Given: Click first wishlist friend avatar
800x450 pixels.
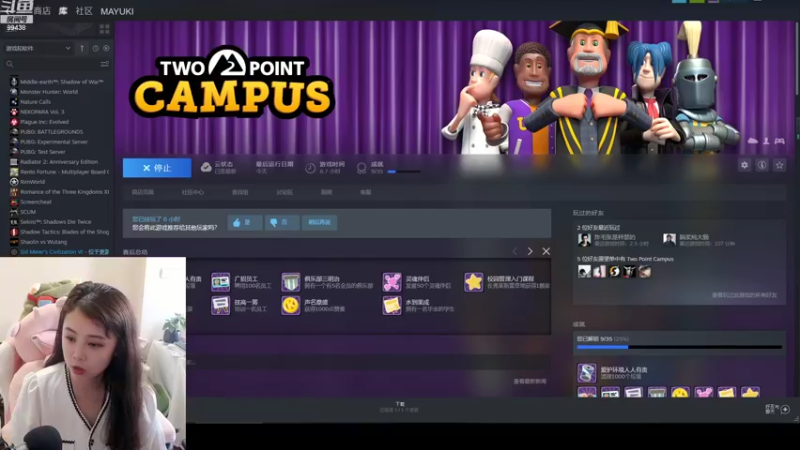Looking at the screenshot, I should tap(584, 271).
